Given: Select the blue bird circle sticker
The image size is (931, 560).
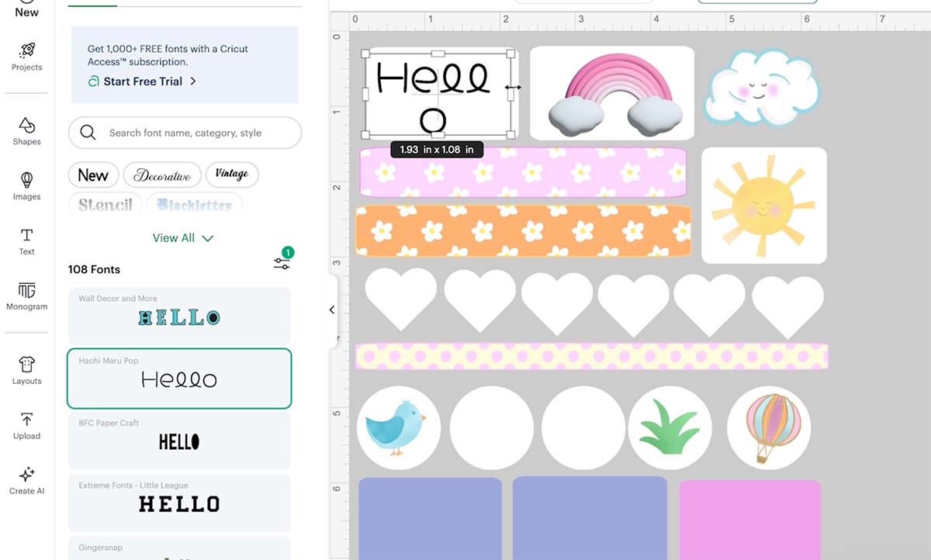Looking at the screenshot, I should (399, 428).
